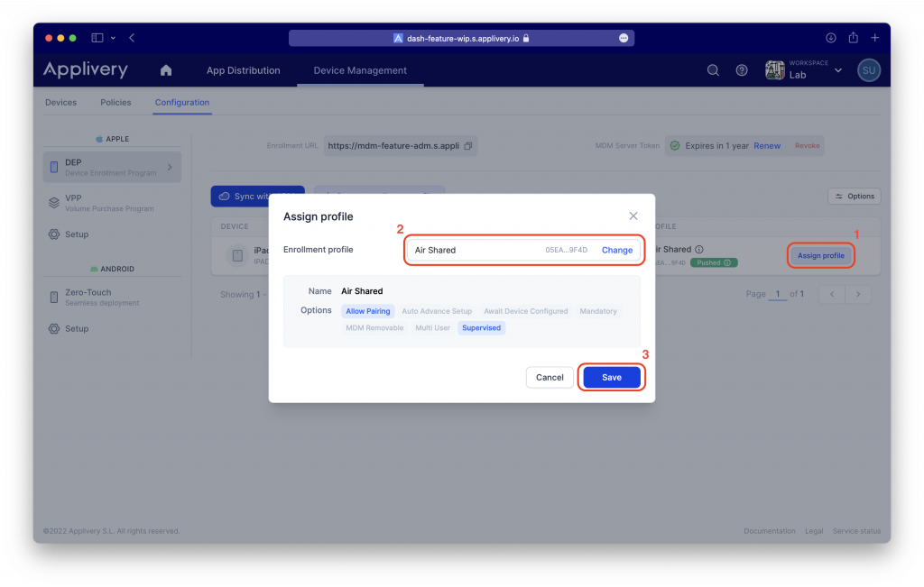Viewport: 924px width, 587px height.
Task: Click the Apple Setup gear icon
Action: pos(53,234)
